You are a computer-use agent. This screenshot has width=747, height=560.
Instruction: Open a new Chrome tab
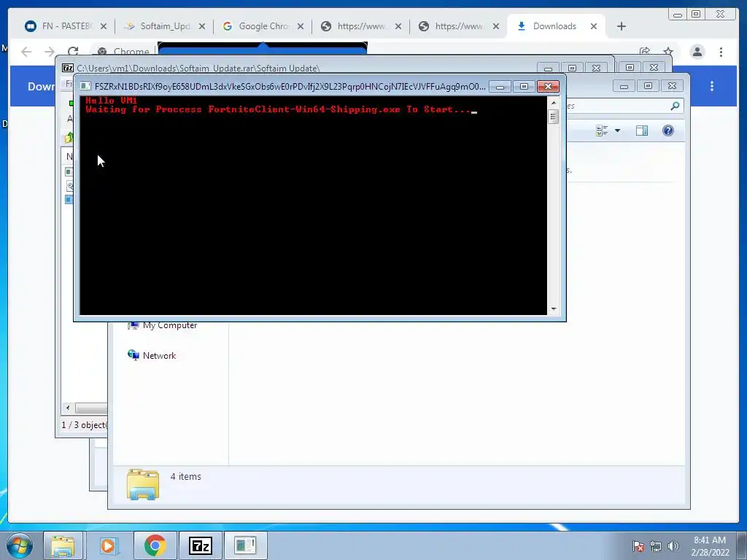pyautogui.click(x=622, y=26)
